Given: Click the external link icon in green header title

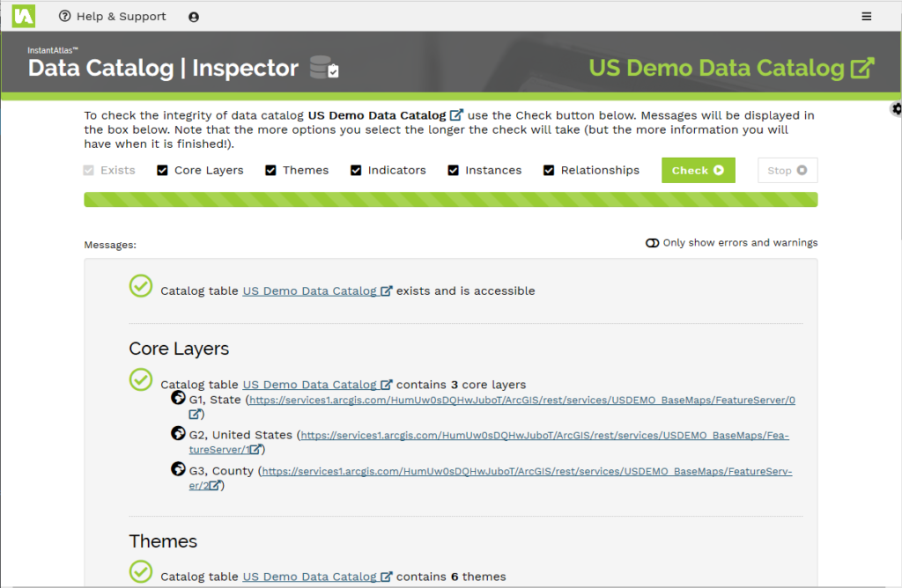Looking at the screenshot, I should [x=862, y=68].
